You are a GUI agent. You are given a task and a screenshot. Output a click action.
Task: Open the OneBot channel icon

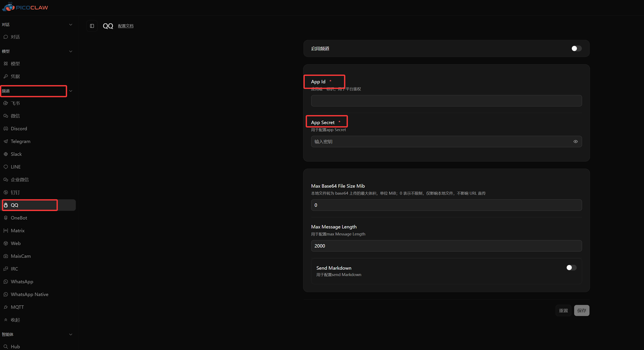[6, 218]
